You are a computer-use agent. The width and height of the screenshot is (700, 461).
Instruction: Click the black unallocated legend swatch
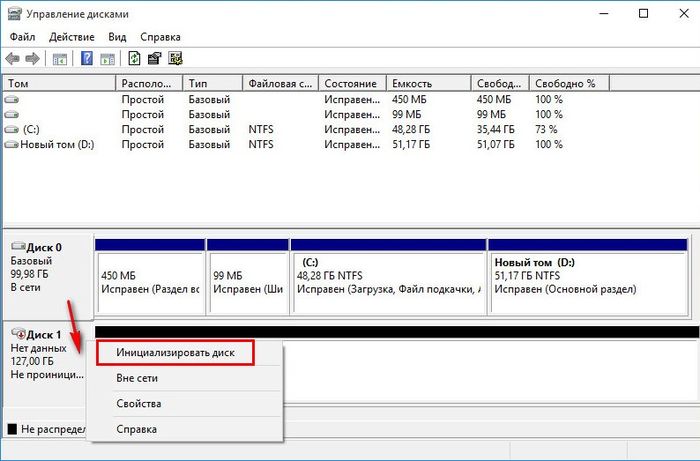click(12, 429)
